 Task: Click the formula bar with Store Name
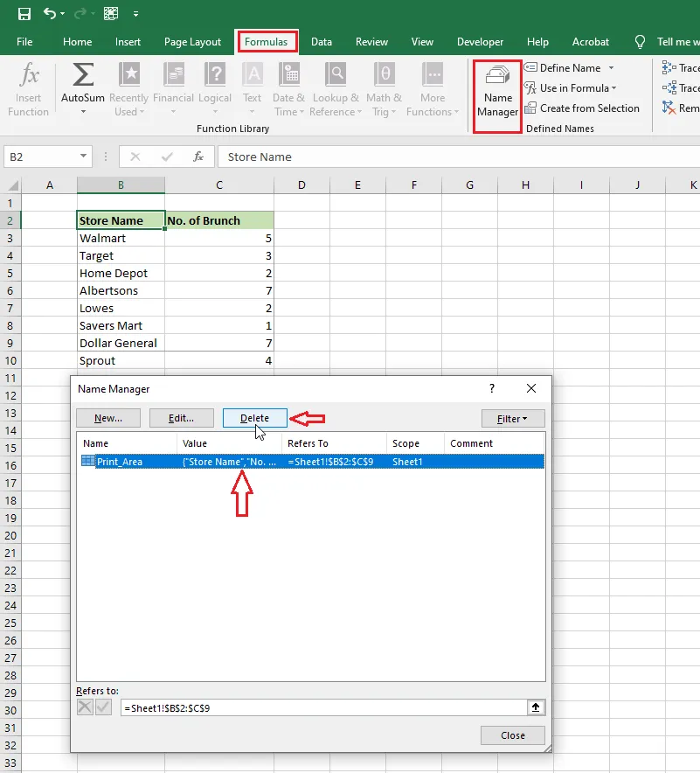pyautogui.click(x=458, y=157)
